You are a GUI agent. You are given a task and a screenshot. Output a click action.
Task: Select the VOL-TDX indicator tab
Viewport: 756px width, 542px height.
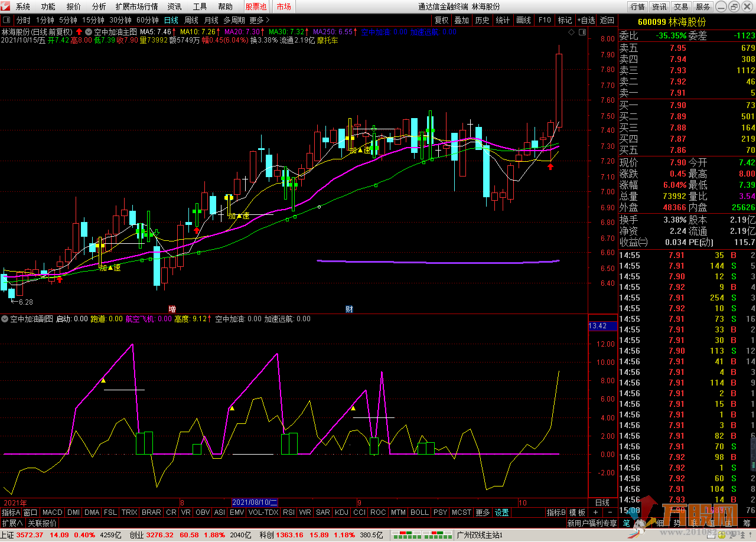click(x=263, y=512)
